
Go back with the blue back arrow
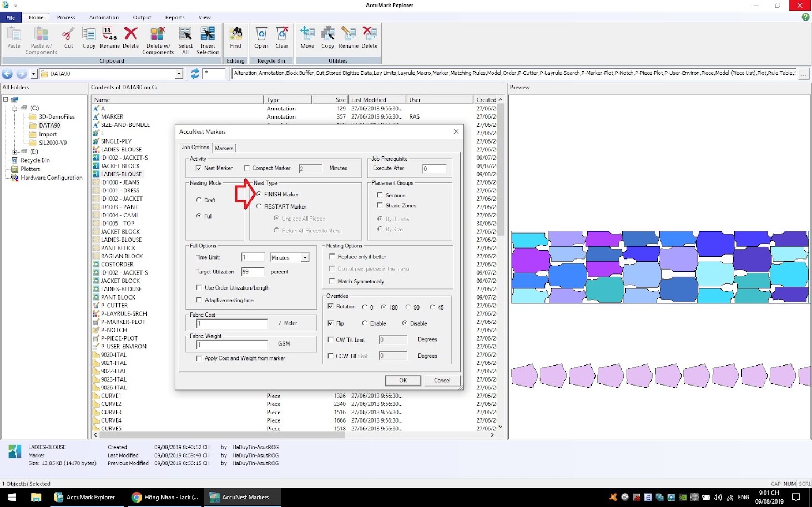(x=7, y=74)
